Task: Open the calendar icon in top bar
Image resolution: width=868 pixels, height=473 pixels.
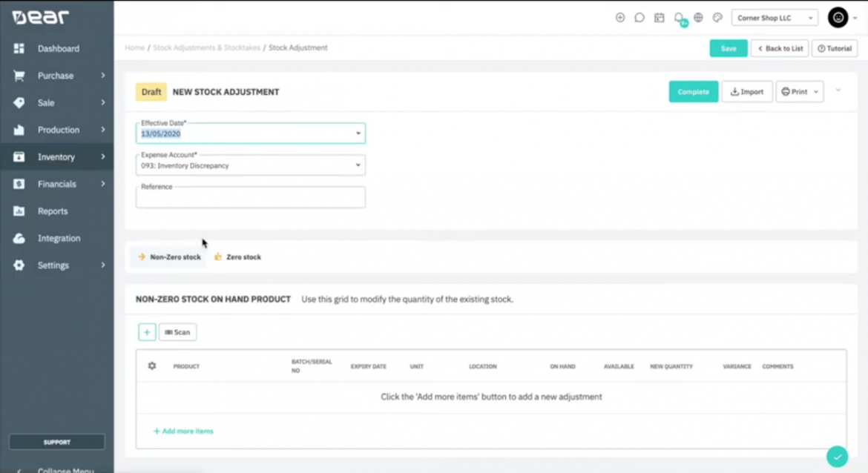Action: 659,18
